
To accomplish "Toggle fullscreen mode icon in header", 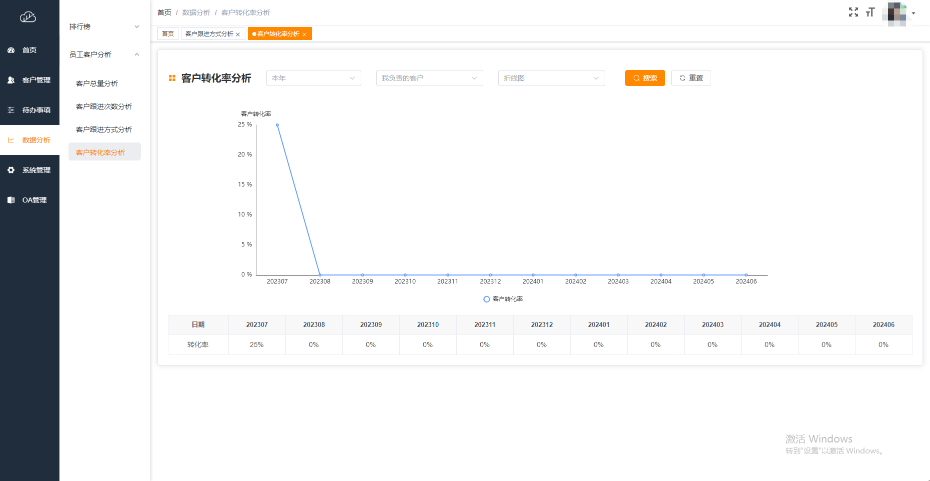I will (853, 12).
